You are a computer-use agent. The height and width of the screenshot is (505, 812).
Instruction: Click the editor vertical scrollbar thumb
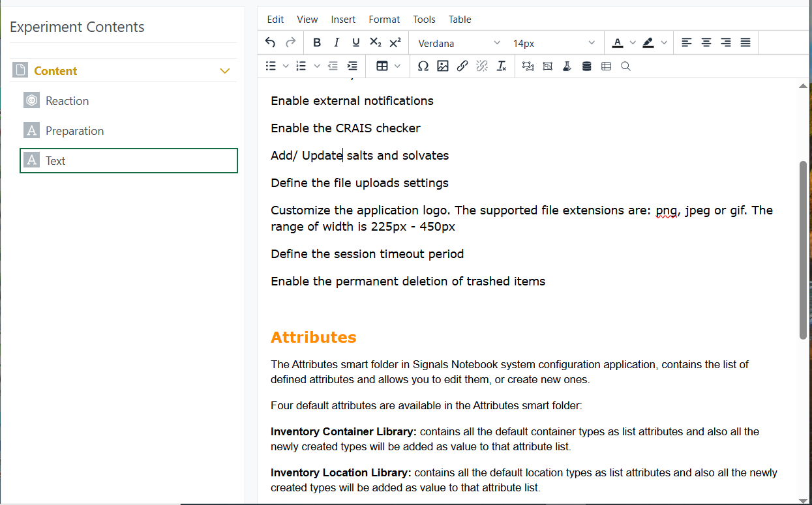pyautogui.click(x=803, y=250)
